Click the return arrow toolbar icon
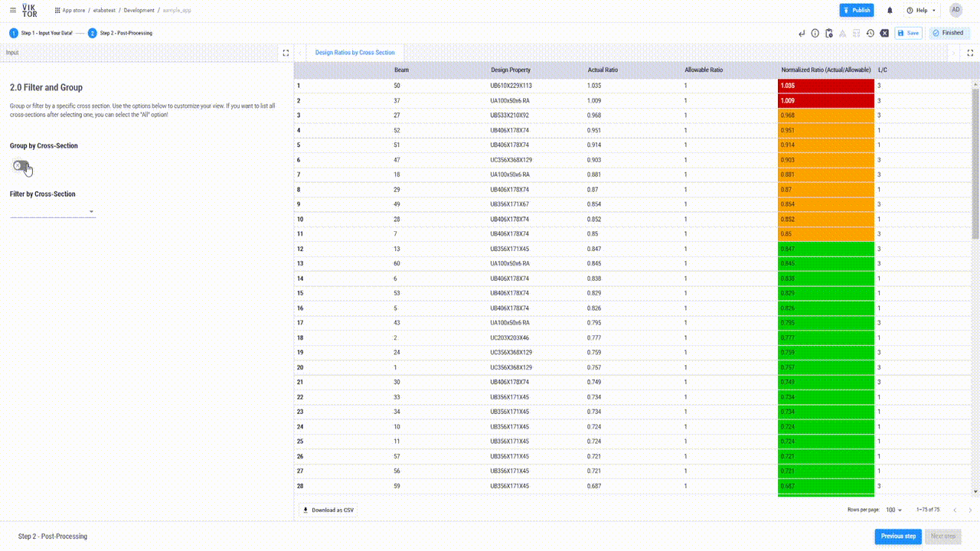Image resolution: width=980 pixels, height=551 pixels. pyautogui.click(x=802, y=33)
